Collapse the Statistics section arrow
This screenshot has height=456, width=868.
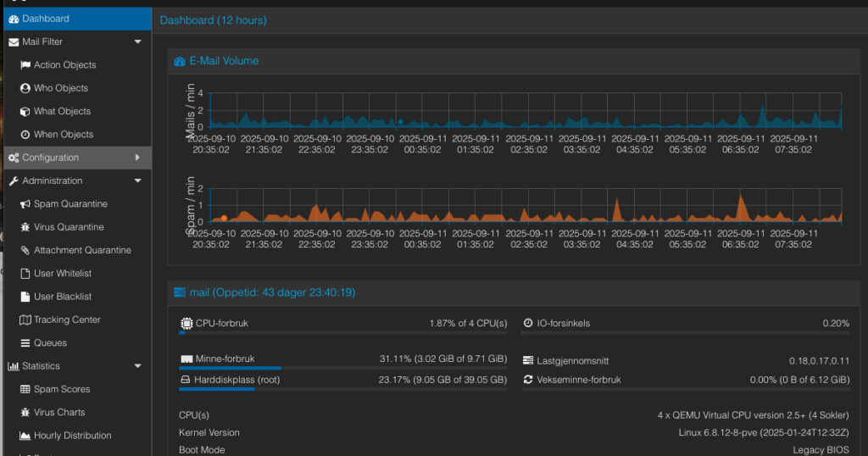pos(138,366)
